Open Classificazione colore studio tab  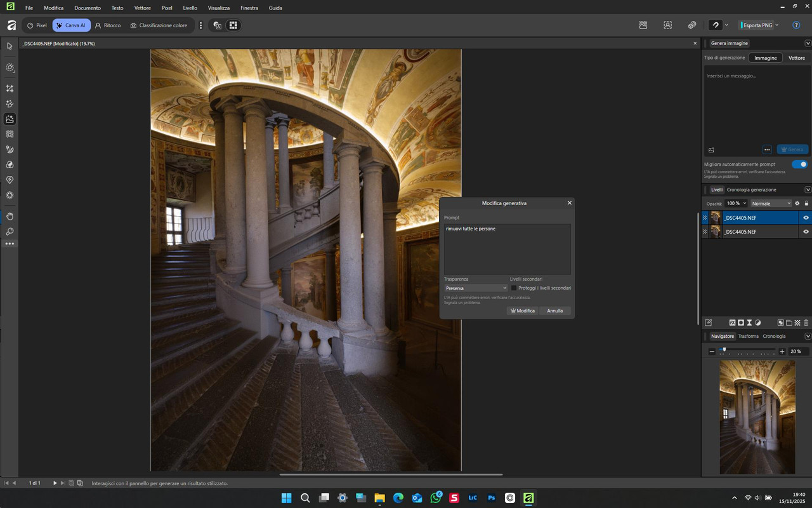pyautogui.click(x=159, y=25)
